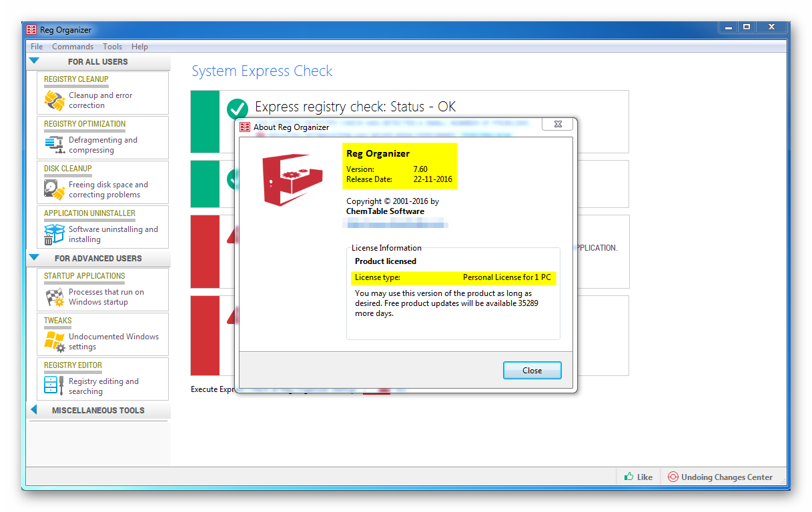Open Disk Cleanup via its hard-drive icon
Image resolution: width=812 pixels, height=512 pixels.
click(x=54, y=189)
